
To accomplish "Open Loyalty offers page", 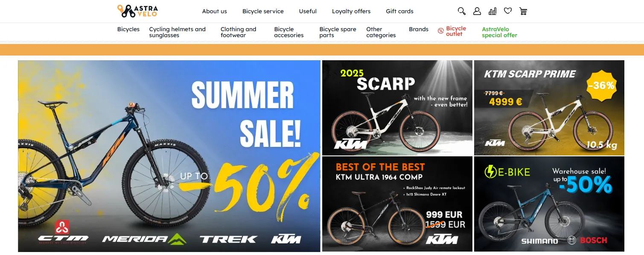I will click(351, 12).
